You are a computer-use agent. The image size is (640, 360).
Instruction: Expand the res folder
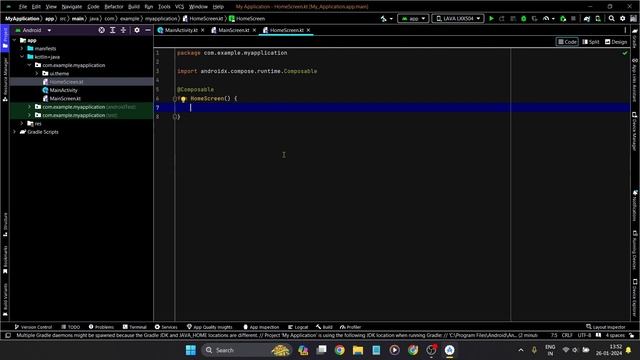[22, 123]
